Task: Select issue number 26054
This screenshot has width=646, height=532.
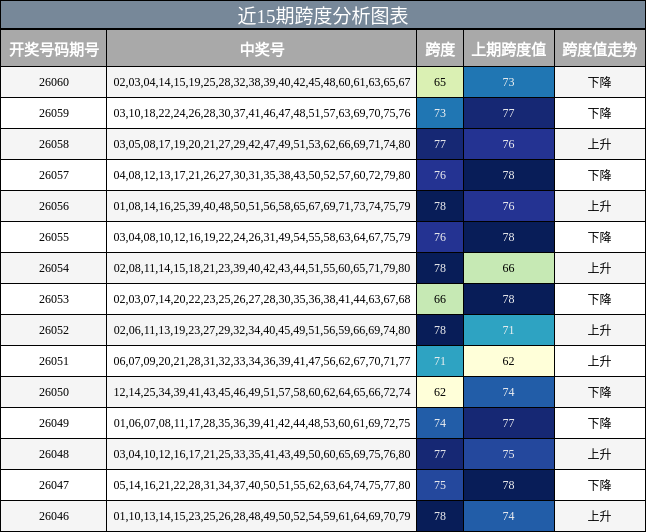Action: (54, 268)
